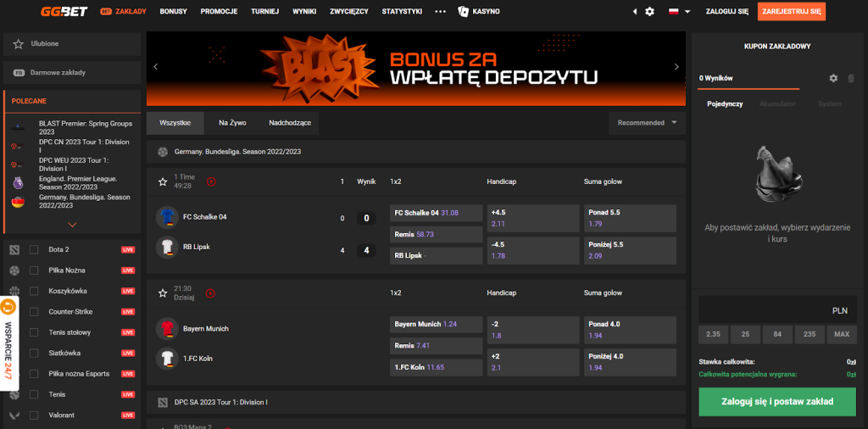Screen dimensions: 868x429
Task: Select handicap +4.5 odds 2.11
Action: (x=533, y=218)
